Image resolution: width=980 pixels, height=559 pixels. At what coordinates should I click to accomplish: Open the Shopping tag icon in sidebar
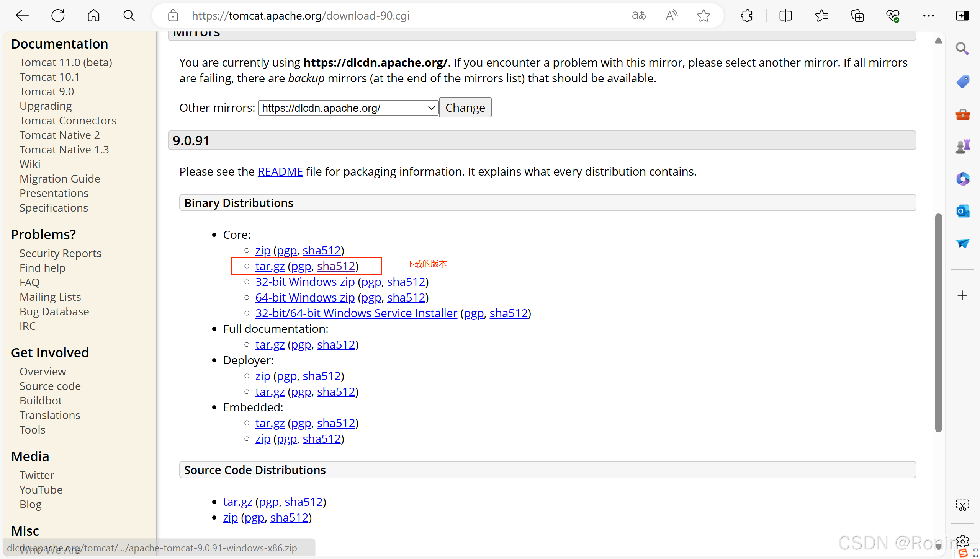[x=963, y=81]
